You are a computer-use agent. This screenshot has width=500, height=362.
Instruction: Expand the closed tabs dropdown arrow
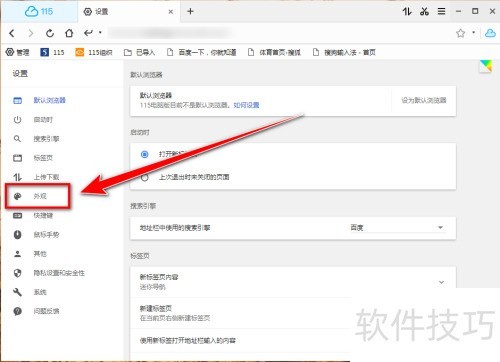100,33
